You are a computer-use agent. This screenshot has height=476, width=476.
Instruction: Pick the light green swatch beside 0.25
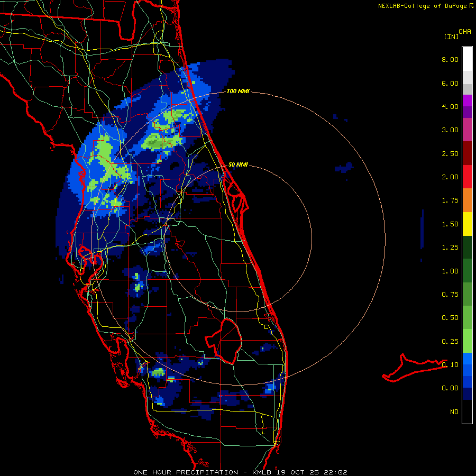click(467, 341)
